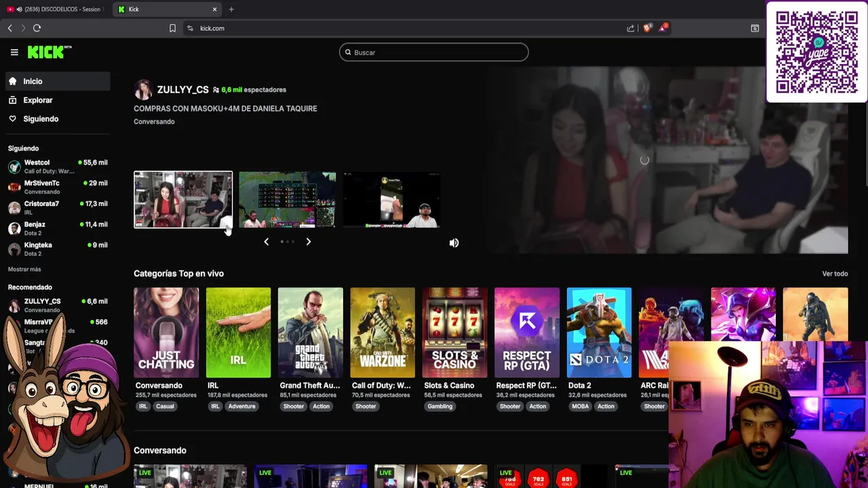Click Gambling tag under Slots & Casino
The width and height of the screenshot is (868, 488).
pos(440,407)
